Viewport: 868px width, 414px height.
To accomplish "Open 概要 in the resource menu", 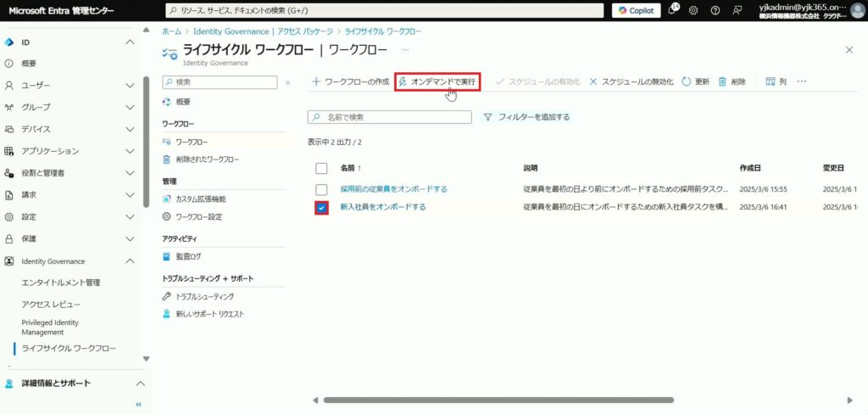I will tap(183, 102).
